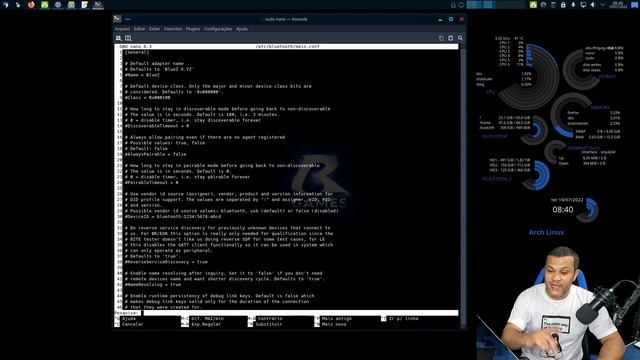The image size is (640, 360).
Task: Click the #NameResolving = true line
Action: pos(153,284)
